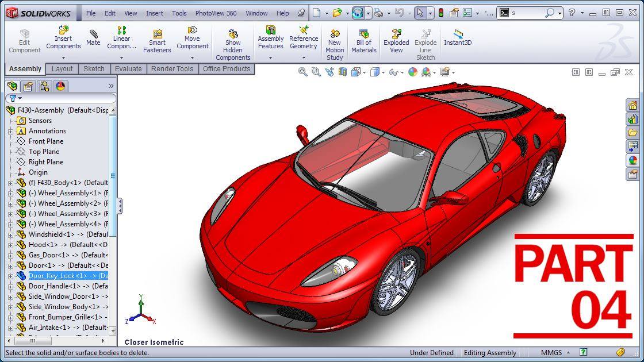The height and width of the screenshot is (362, 644).
Task: Select the Smart Fasteners tool
Action: point(157,42)
